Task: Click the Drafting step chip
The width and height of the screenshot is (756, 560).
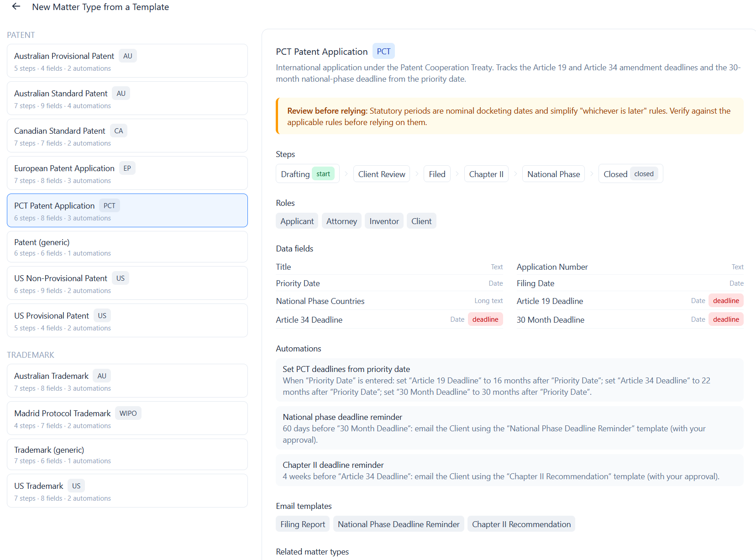Action: tap(308, 174)
